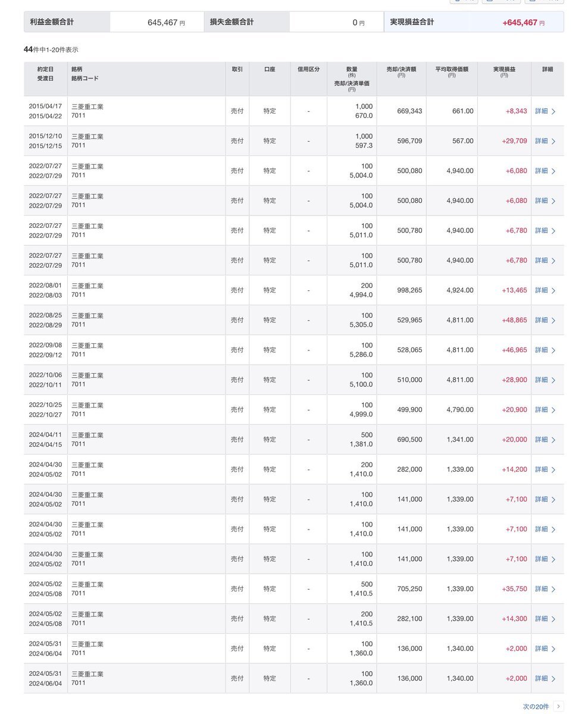Open 詳細 for the 2015/04/17 trade

pyautogui.click(x=545, y=111)
